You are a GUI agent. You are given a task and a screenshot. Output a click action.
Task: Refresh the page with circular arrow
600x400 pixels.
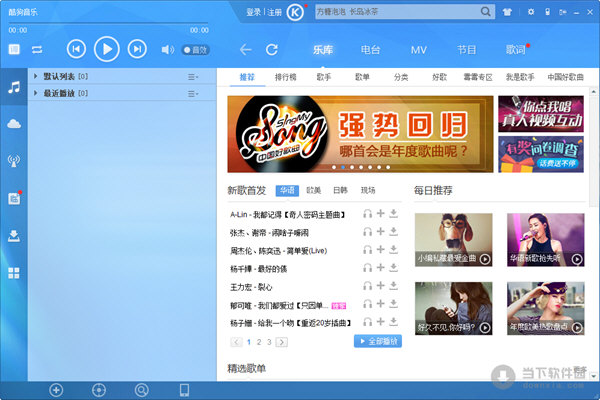[272, 49]
